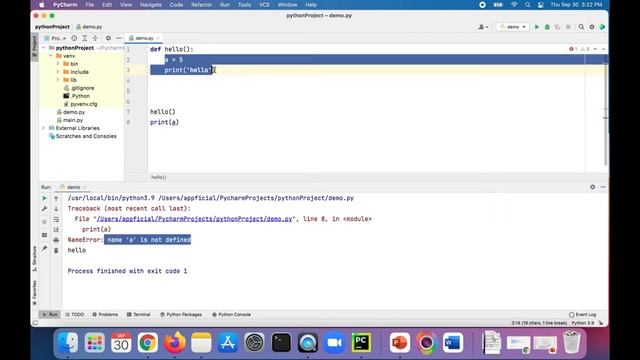This screenshot has width=640, height=360.
Task: Open the Refactor menu
Action: coord(202,5)
